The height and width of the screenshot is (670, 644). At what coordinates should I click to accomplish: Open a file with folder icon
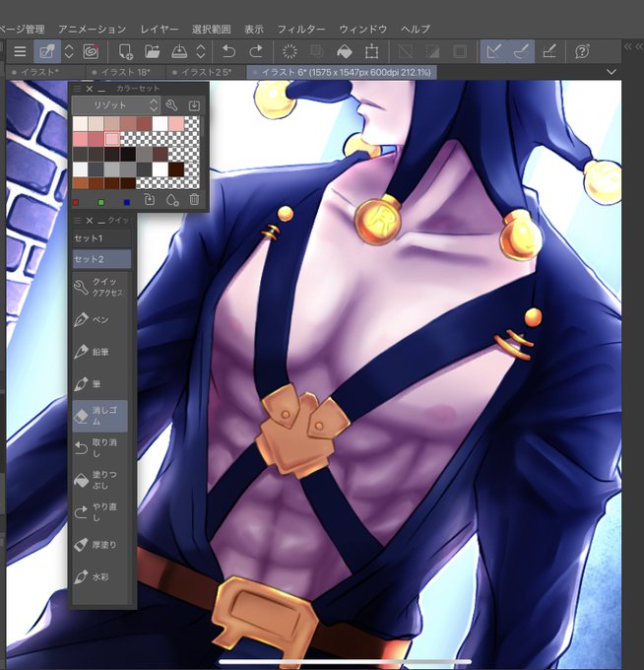152,51
